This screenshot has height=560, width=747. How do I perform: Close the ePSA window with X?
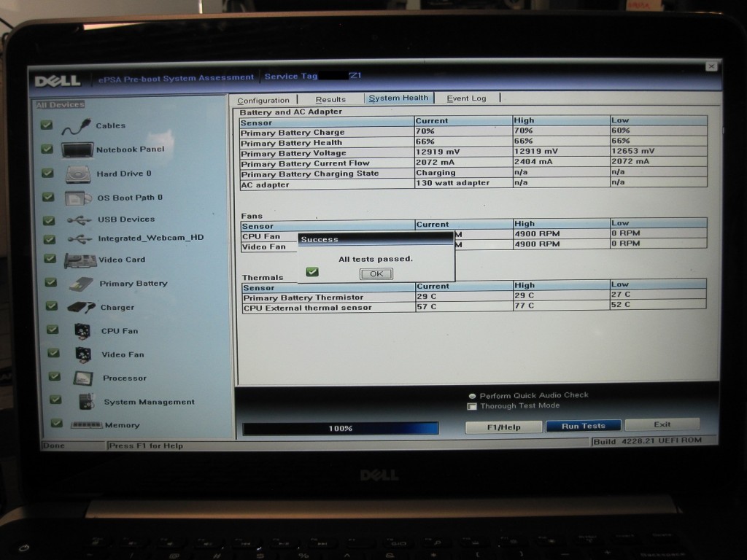711,66
